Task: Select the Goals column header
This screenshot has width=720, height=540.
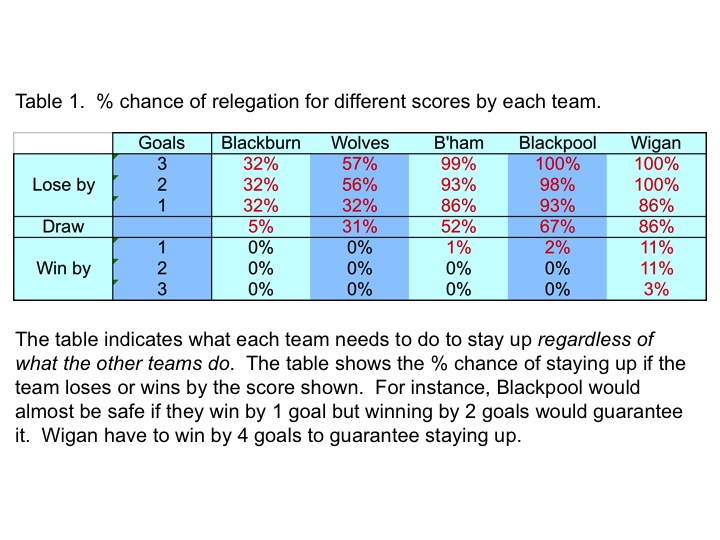Action: tap(161, 143)
